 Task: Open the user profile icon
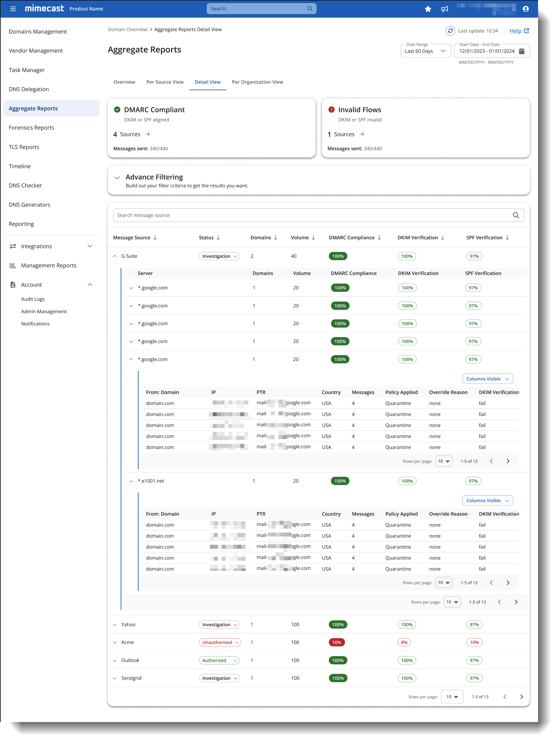click(525, 9)
